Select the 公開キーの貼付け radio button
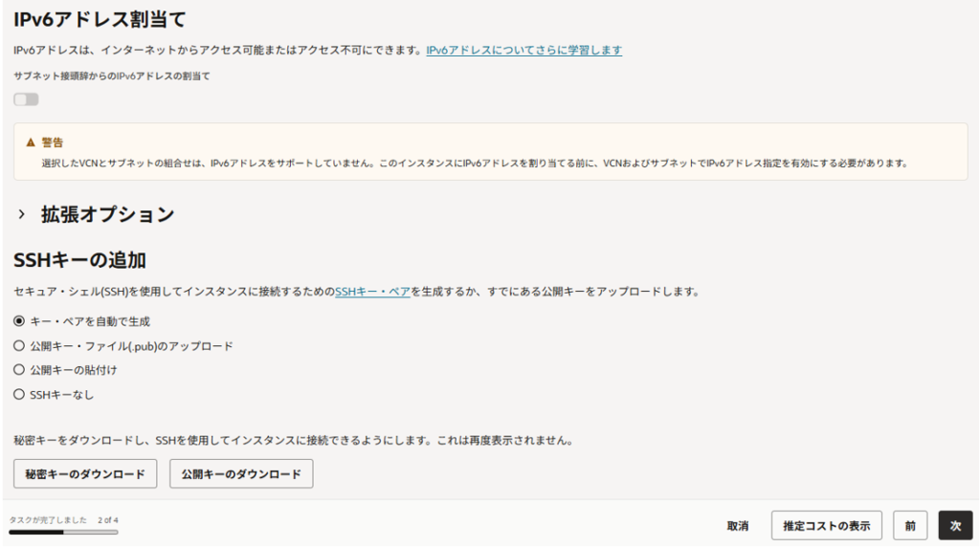Screen dimensions: 980x547 coord(19,370)
